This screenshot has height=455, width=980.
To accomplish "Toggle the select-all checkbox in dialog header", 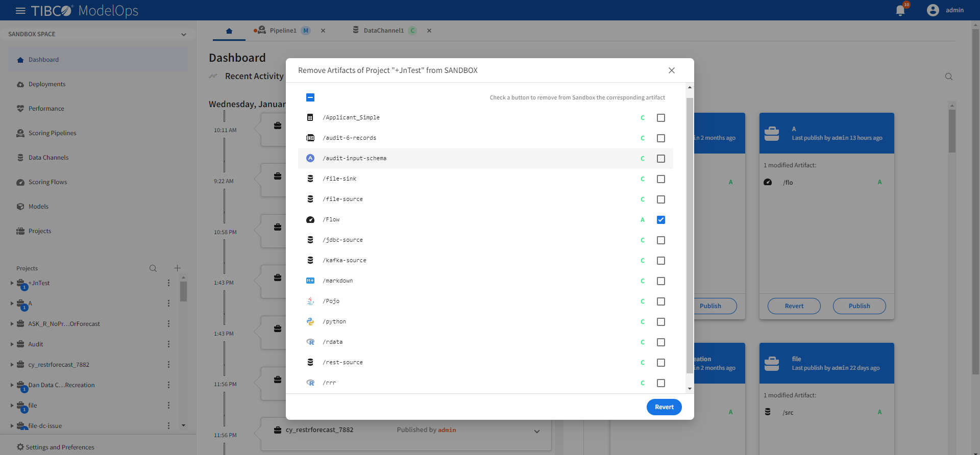I will (310, 97).
